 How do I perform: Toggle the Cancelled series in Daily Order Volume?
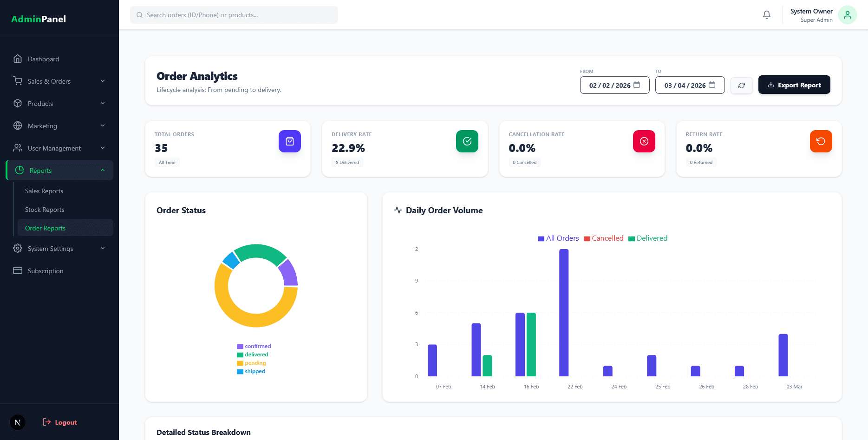(x=603, y=238)
